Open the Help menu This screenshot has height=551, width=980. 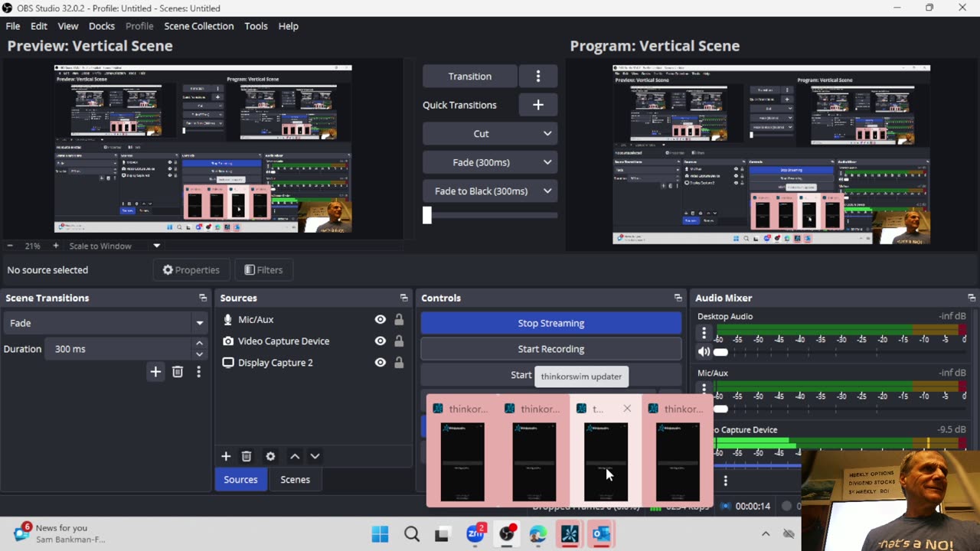289,26
